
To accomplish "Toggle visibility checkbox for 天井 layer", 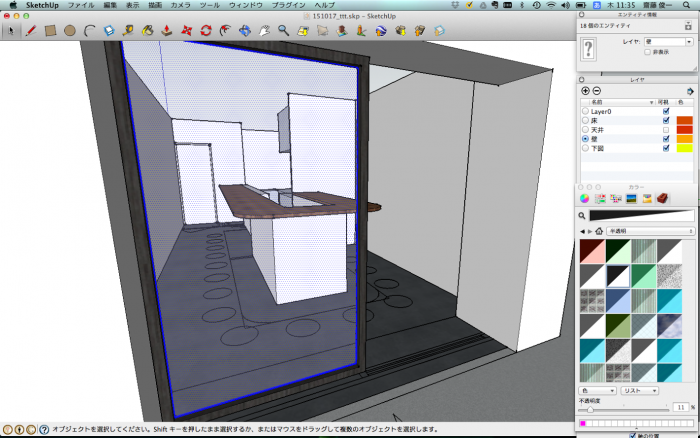I will click(666, 129).
